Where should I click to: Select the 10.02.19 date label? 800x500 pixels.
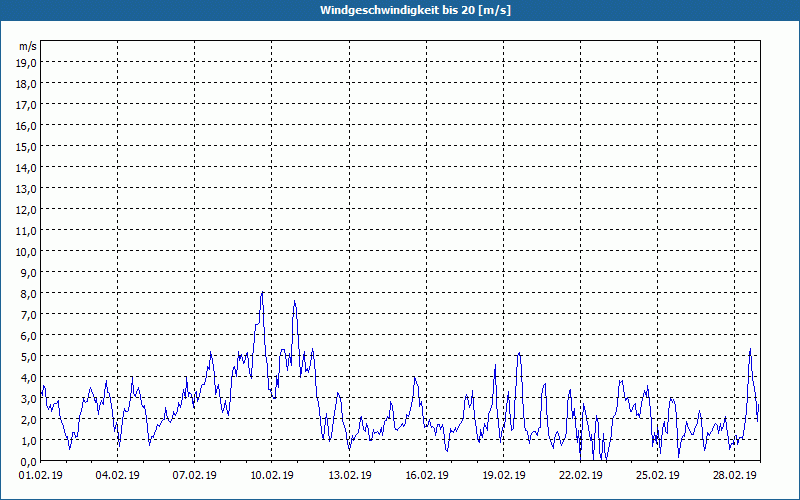(271, 476)
